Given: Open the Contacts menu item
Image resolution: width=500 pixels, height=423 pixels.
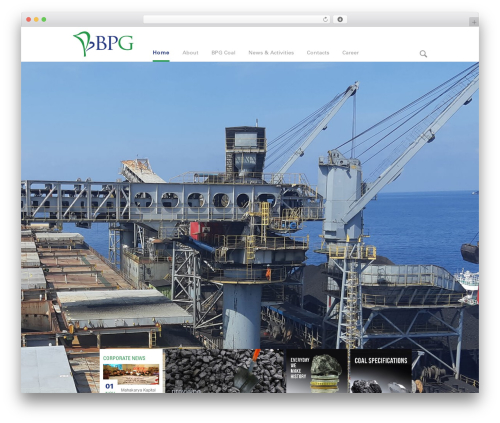Looking at the screenshot, I should (318, 53).
